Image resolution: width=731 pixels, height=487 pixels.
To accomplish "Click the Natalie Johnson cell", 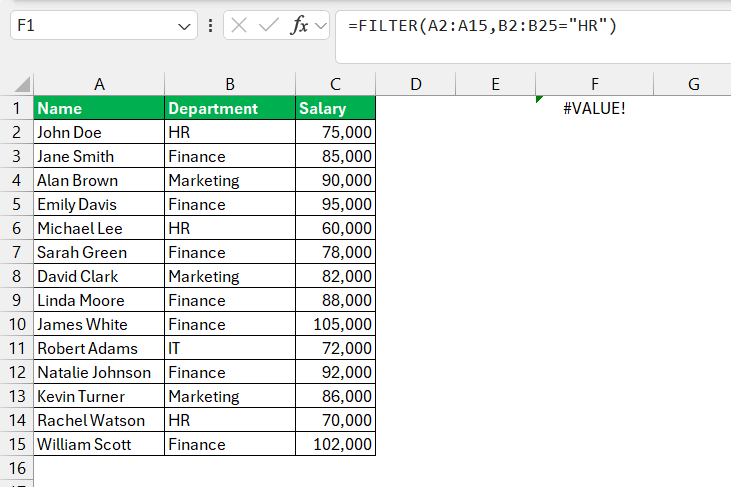I will point(99,372).
